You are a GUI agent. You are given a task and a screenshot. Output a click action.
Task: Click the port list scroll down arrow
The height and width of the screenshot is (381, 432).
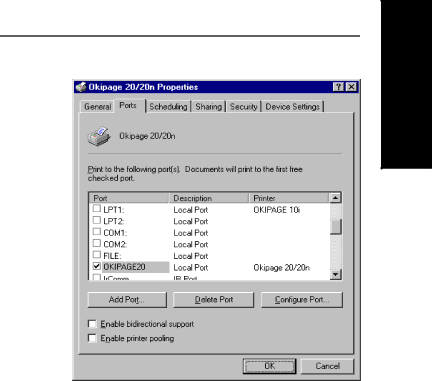(x=336, y=275)
